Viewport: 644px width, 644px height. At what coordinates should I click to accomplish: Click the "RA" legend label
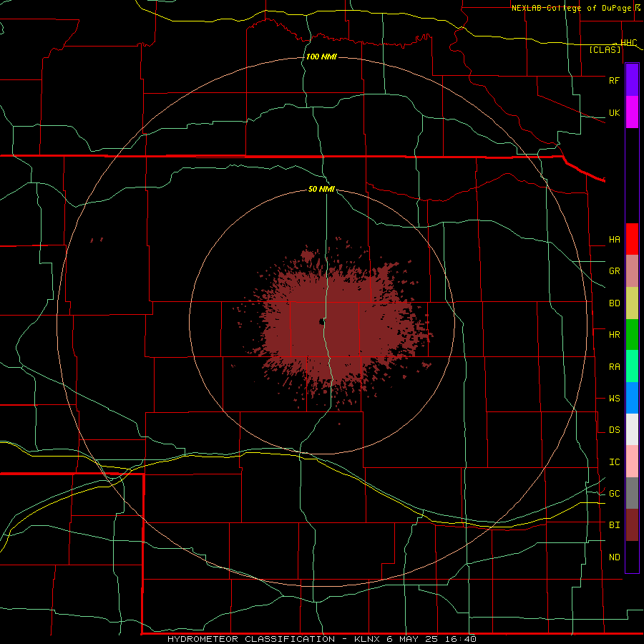(614, 366)
